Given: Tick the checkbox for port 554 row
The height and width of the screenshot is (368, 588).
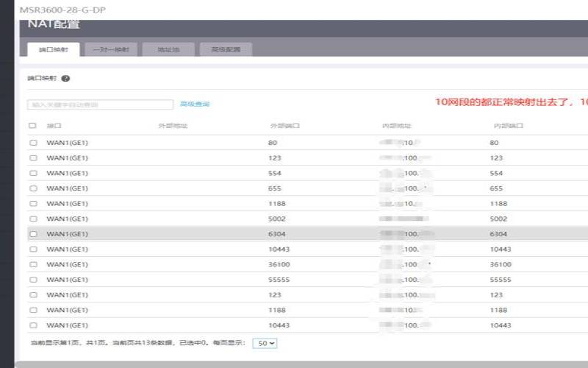Looking at the screenshot, I should point(33,173).
